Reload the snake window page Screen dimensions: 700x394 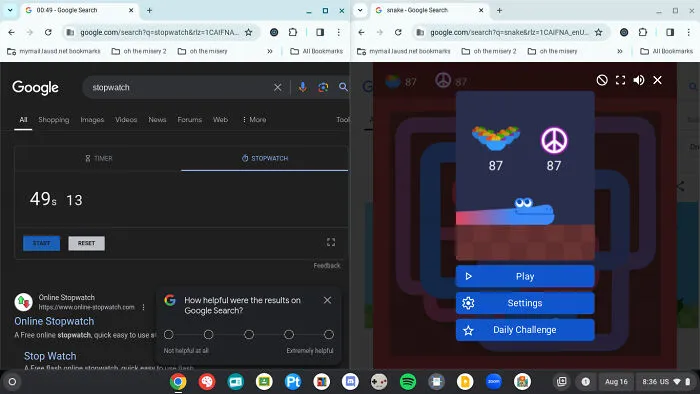[x=398, y=32]
